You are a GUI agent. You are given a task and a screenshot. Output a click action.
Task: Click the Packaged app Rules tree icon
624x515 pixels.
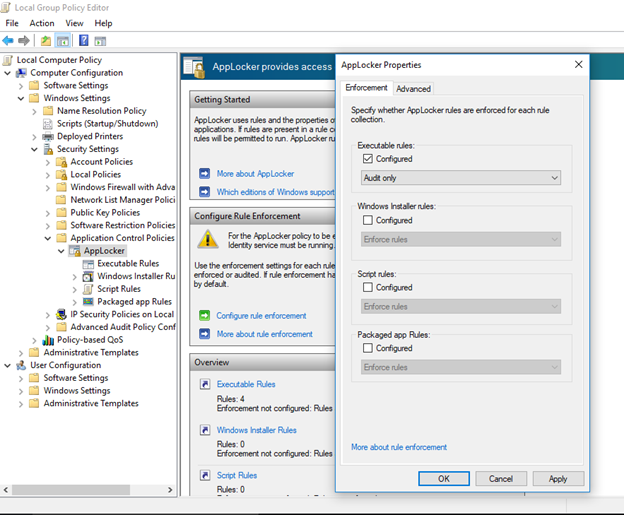[x=88, y=302]
